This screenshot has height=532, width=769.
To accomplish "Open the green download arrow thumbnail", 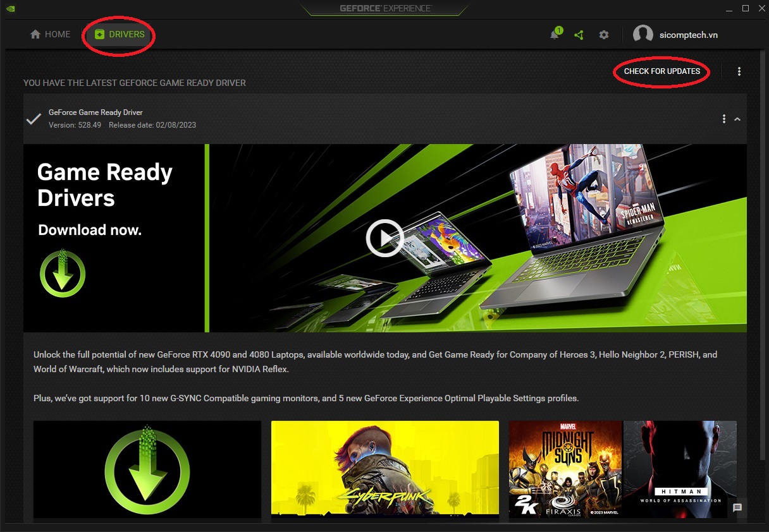I will tap(147, 469).
